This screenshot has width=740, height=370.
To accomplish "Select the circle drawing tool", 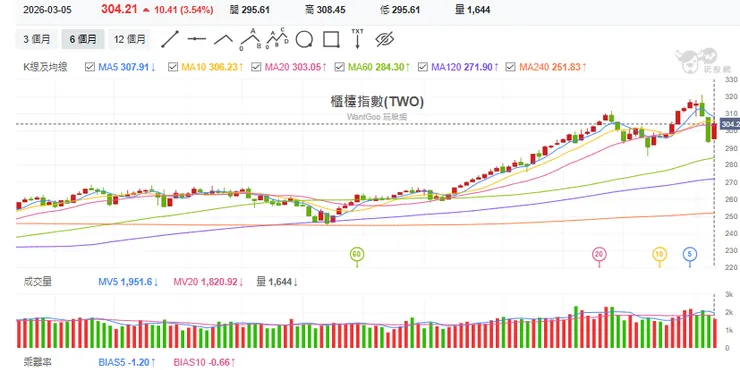I will click(304, 40).
